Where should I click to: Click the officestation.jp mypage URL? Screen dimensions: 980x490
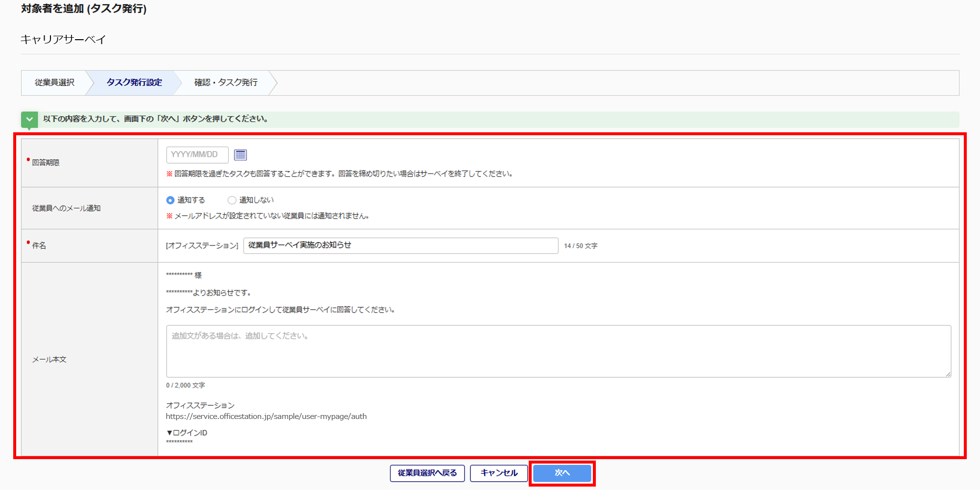[266, 416]
